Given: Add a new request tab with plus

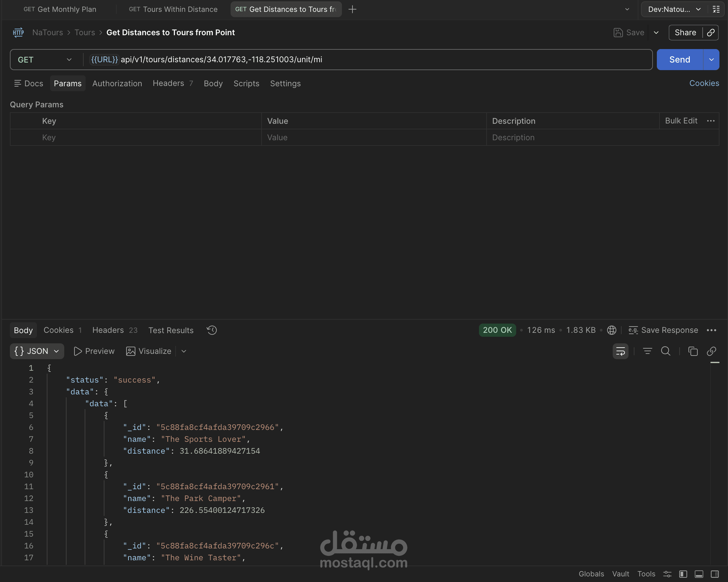Looking at the screenshot, I should point(352,10).
